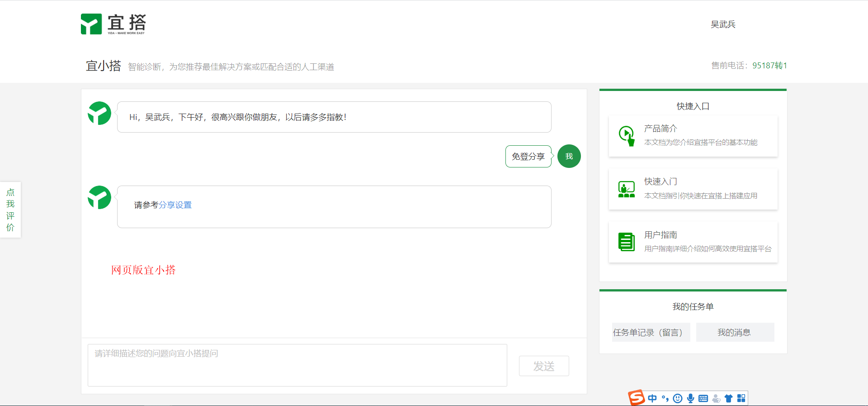Open the Sogou soft keyboard icon

703,398
